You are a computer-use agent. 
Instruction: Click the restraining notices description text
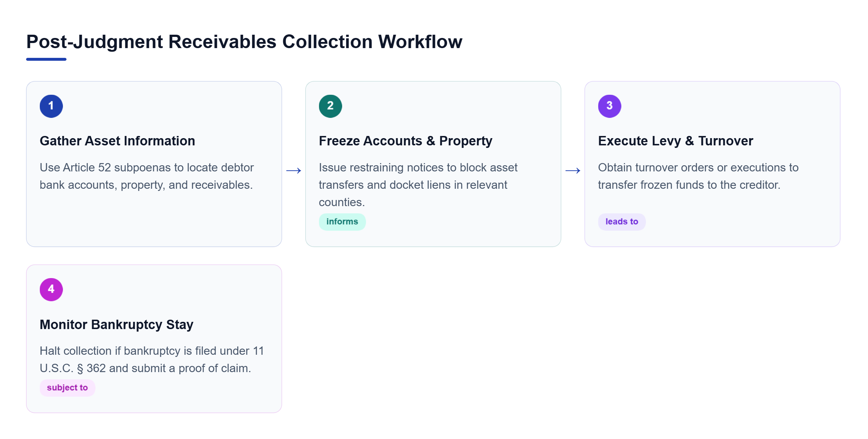[x=418, y=185]
